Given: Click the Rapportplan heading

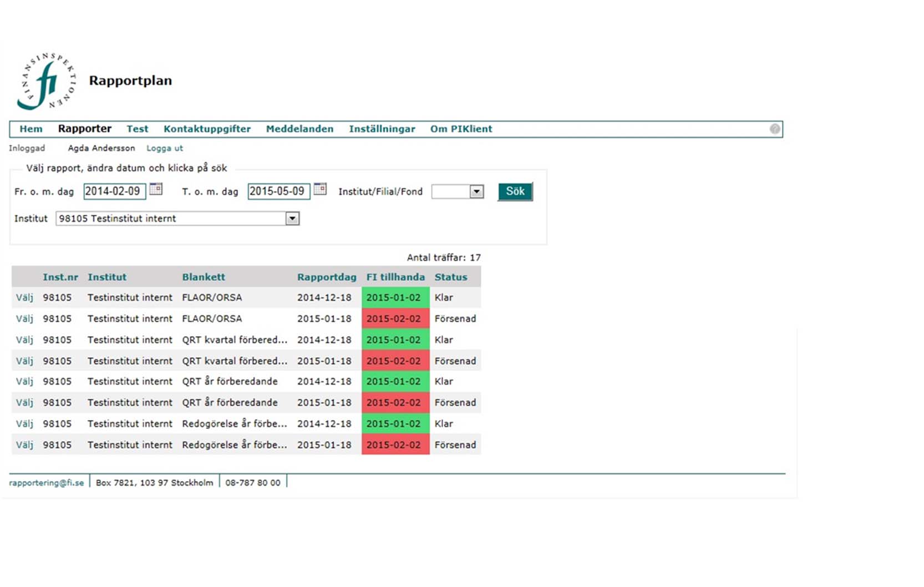Looking at the screenshot, I should (x=130, y=80).
